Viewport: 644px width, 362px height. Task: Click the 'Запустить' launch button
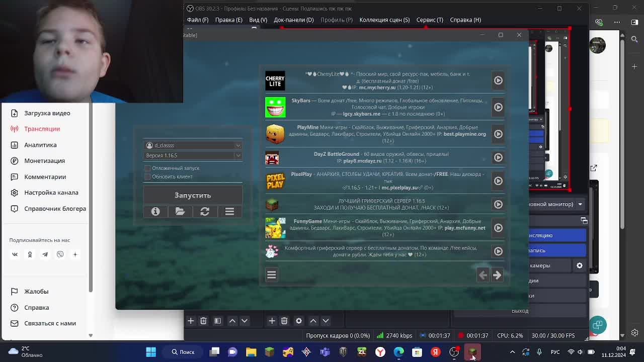193,195
